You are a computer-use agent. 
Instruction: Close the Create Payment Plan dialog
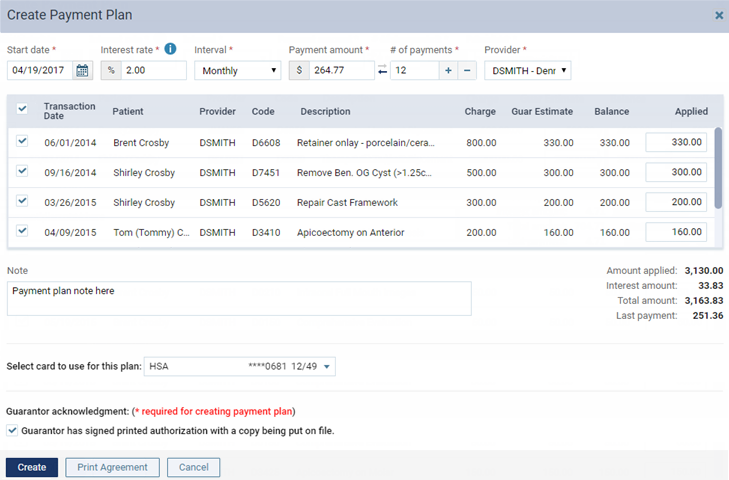719,15
